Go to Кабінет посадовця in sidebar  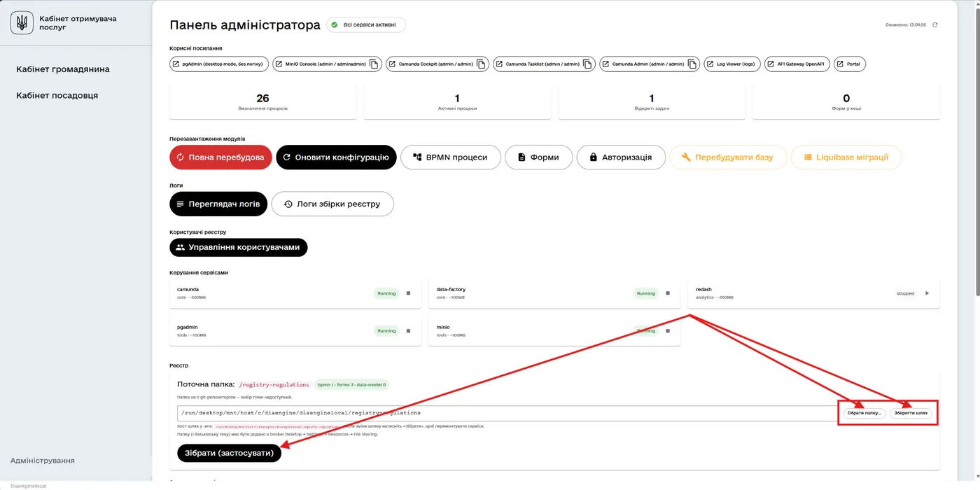[57, 95]
